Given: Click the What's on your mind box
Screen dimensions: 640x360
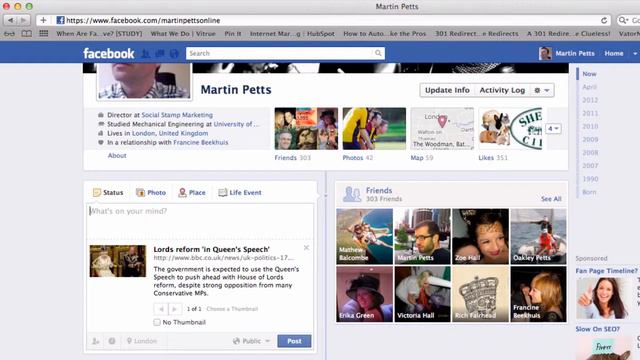Looking at the screenshot, I should [x=200, y=221].
